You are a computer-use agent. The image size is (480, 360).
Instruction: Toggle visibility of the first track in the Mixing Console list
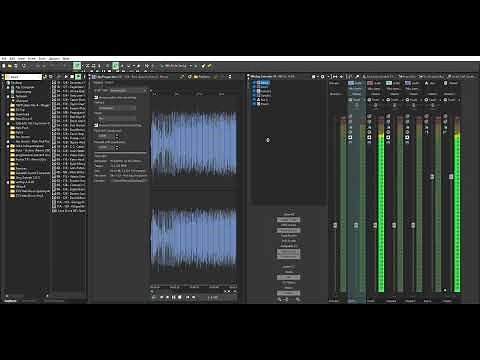pyautogui.click(x=254, y=82)
